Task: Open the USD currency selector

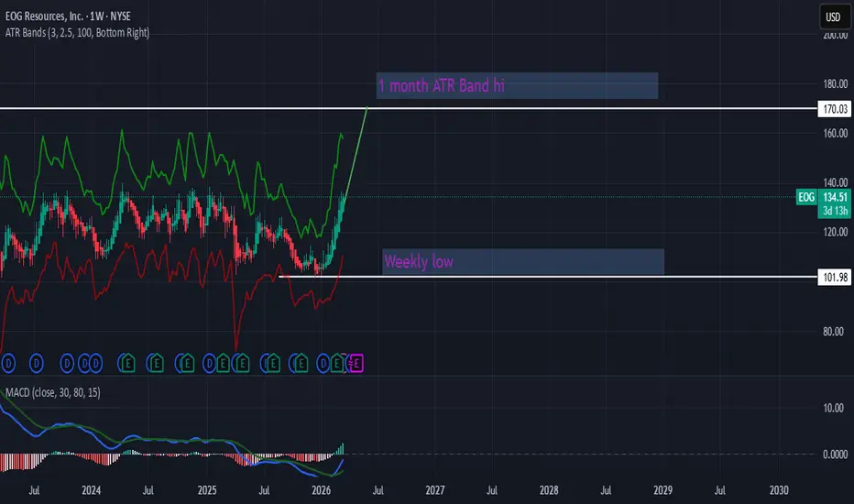Action: pyautogui.click(x=833, y=16)
